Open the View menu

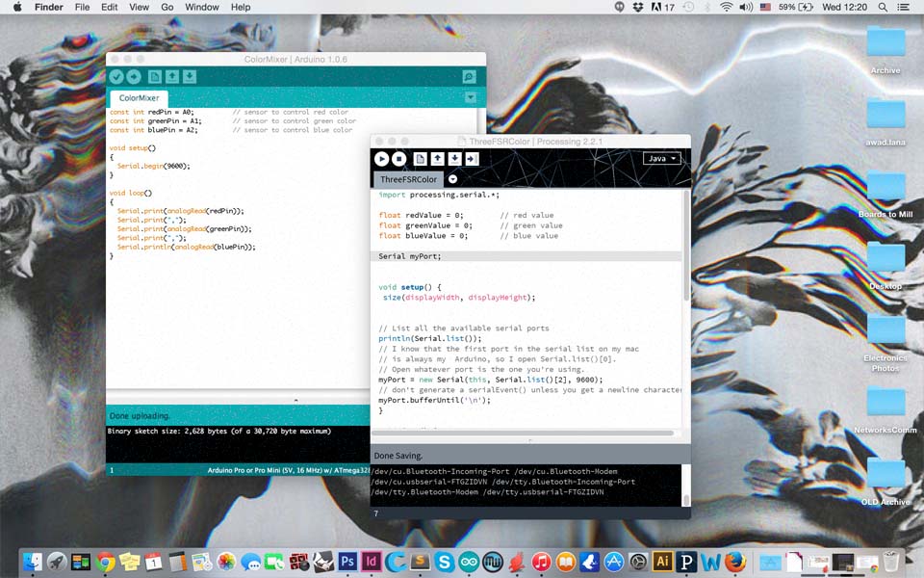(139, 7)
